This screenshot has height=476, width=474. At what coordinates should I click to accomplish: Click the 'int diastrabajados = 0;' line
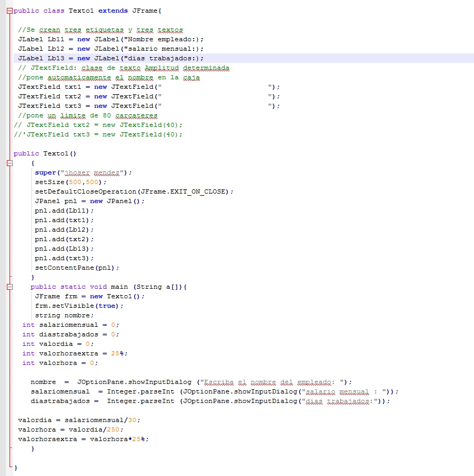tap(71, 335)
